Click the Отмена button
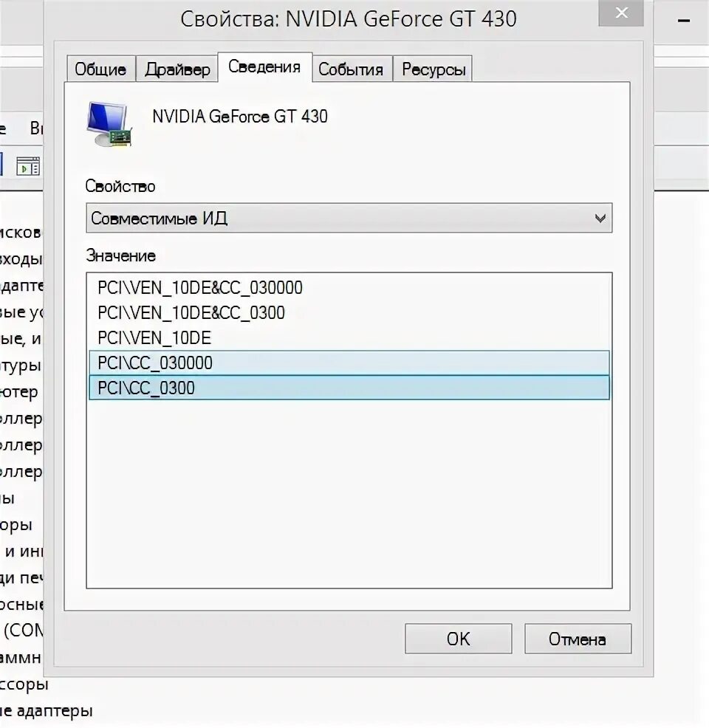 pyautogui.click(x=578, y=639)
